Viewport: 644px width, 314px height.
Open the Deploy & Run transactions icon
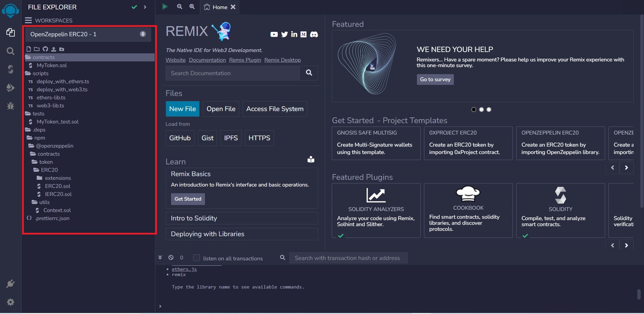click(x=10, y=88)
